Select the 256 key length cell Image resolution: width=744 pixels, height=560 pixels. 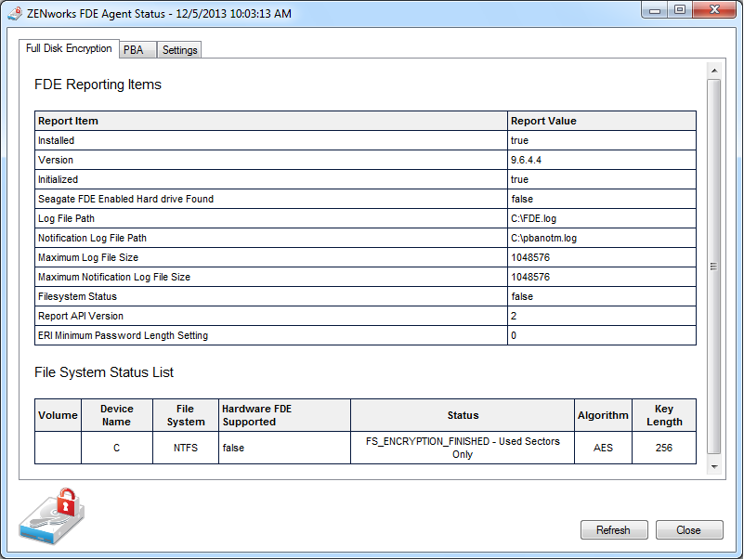point(664,448)
